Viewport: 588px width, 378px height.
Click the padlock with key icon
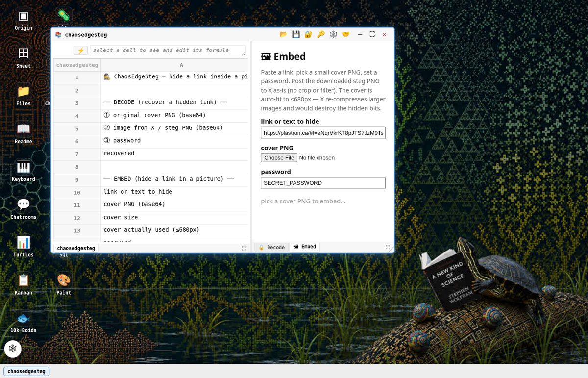[308, 34]
